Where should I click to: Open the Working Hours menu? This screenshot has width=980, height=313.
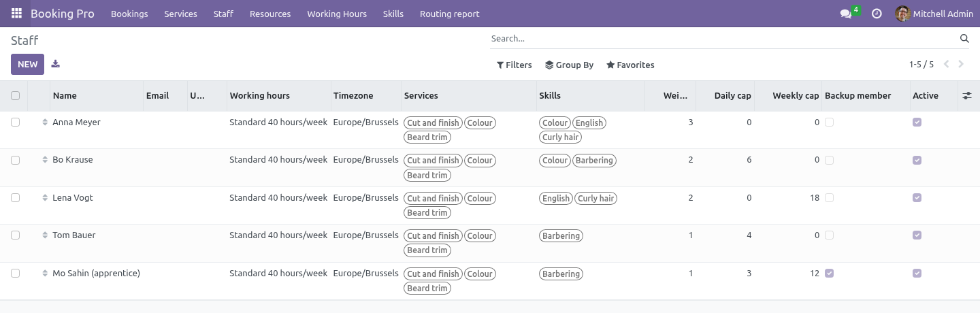point(337,14)
